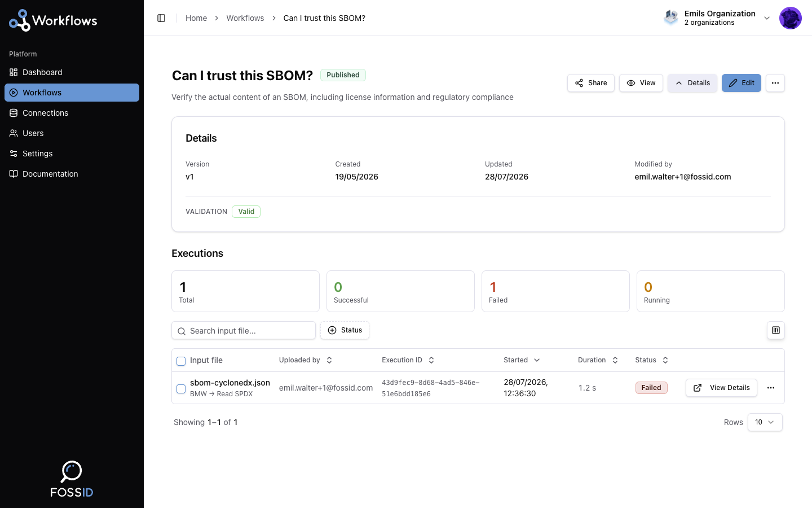Click the emil.walter+1@fossid.com uploader cell
The height and width of the screenshot is (508, 812).
click(326, 388)
